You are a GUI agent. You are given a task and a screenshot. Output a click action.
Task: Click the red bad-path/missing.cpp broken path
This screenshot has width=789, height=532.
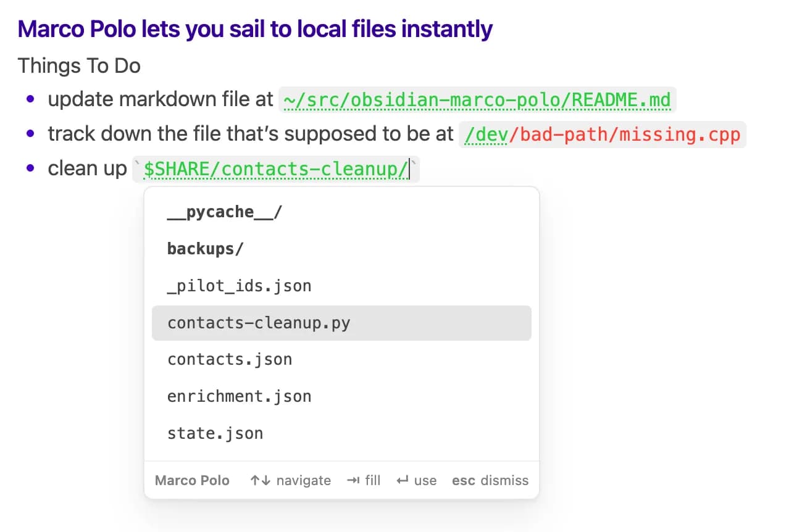pos(624,135)
